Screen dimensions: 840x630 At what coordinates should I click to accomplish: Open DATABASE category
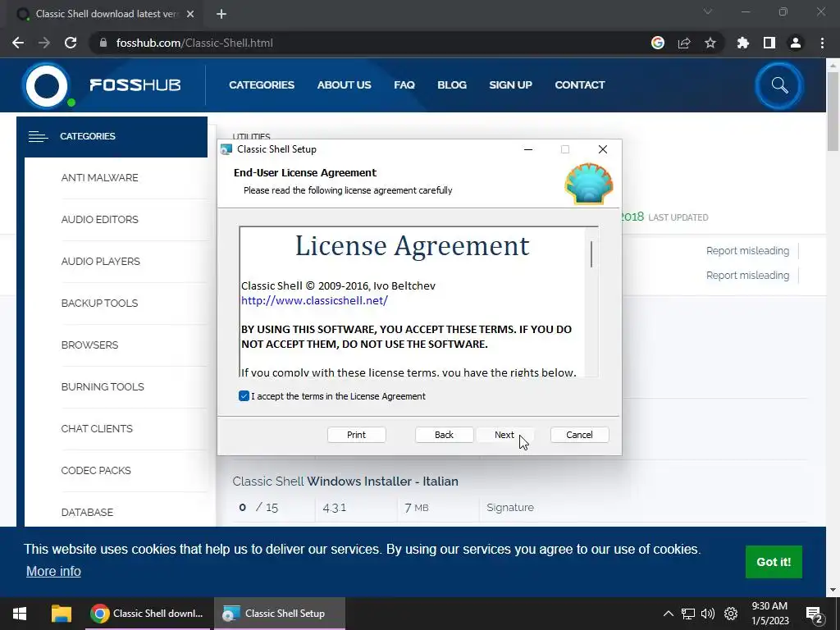[x=87, y=512]
